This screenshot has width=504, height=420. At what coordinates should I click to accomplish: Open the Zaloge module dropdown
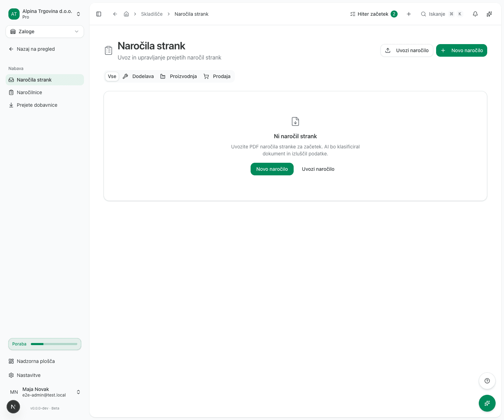[45, 31]
